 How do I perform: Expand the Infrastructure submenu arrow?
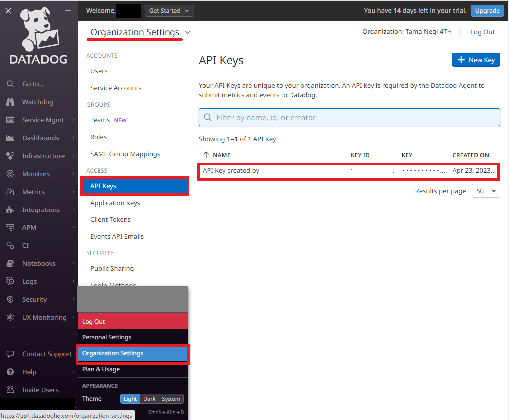point(74,156)
